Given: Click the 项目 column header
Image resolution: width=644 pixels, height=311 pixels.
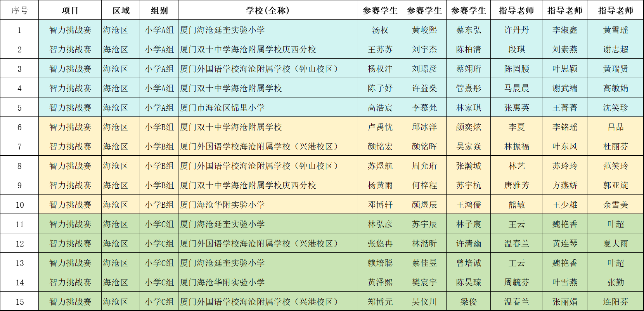Looking at the screenshot, I should click(70, 10).
